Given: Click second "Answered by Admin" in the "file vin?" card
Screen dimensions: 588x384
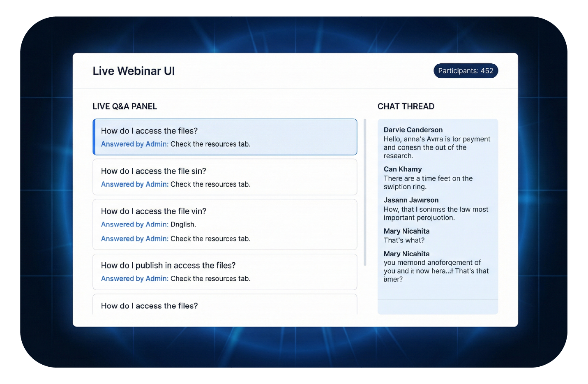Looking at the screenshot, I should 134,239.
